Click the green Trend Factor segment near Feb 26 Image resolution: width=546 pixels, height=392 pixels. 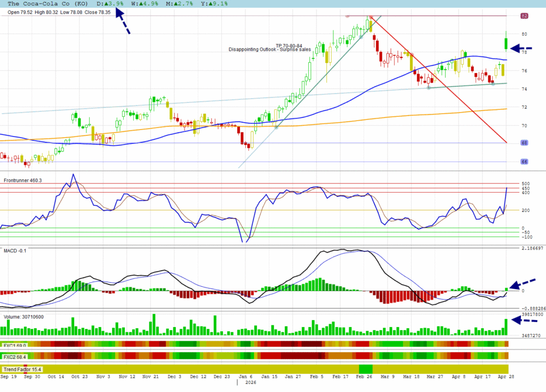coord(366,369)
